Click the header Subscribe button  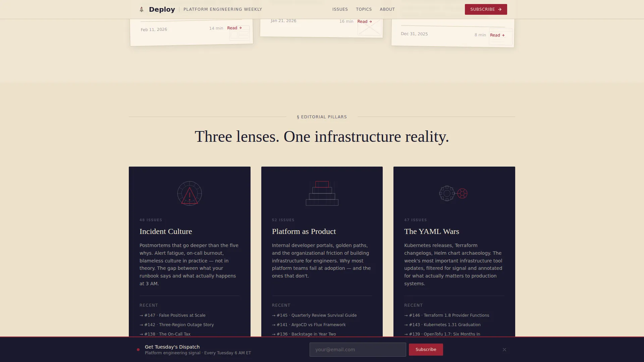(486, 9)
